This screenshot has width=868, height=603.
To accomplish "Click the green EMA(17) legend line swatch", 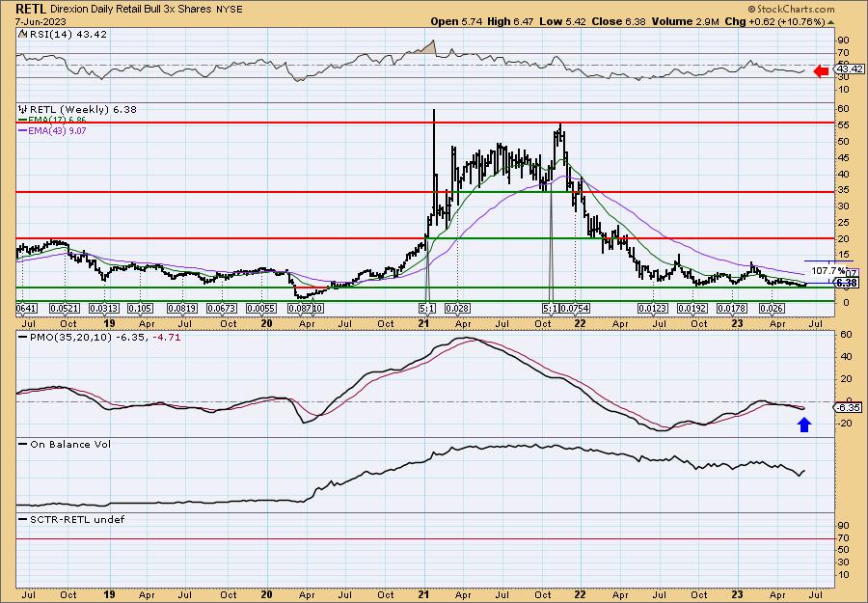I will [24, 121].
